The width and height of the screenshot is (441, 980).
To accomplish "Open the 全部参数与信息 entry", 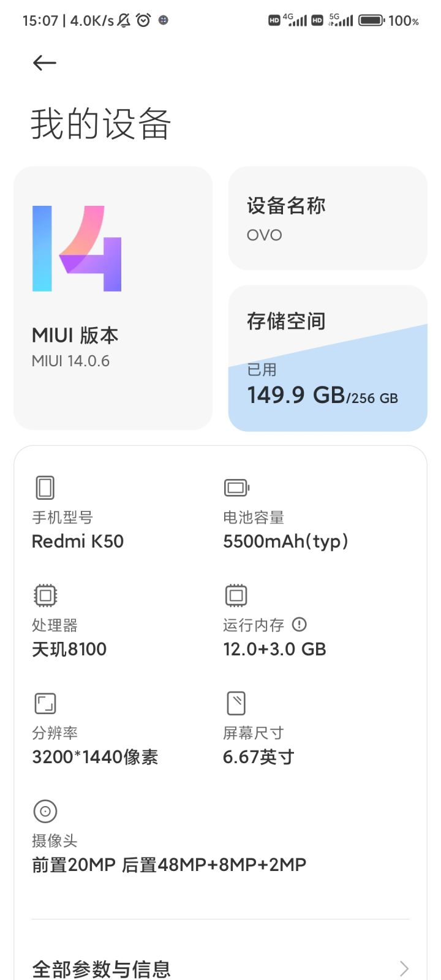I will tap(101, 969).
